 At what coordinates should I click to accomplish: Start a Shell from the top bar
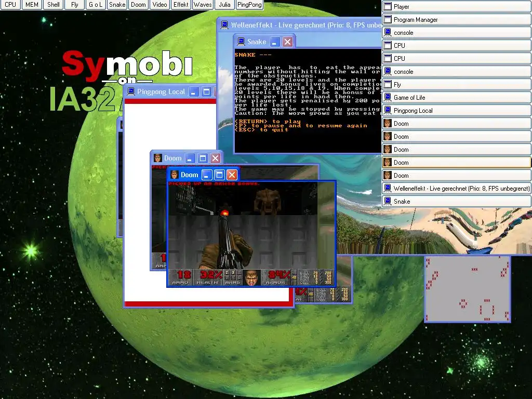click(x=54, y=5)
